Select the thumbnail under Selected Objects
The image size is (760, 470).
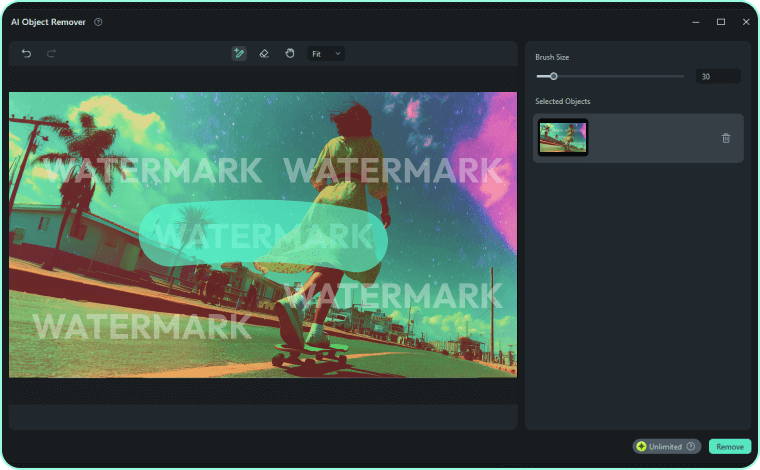coord(563,138)
